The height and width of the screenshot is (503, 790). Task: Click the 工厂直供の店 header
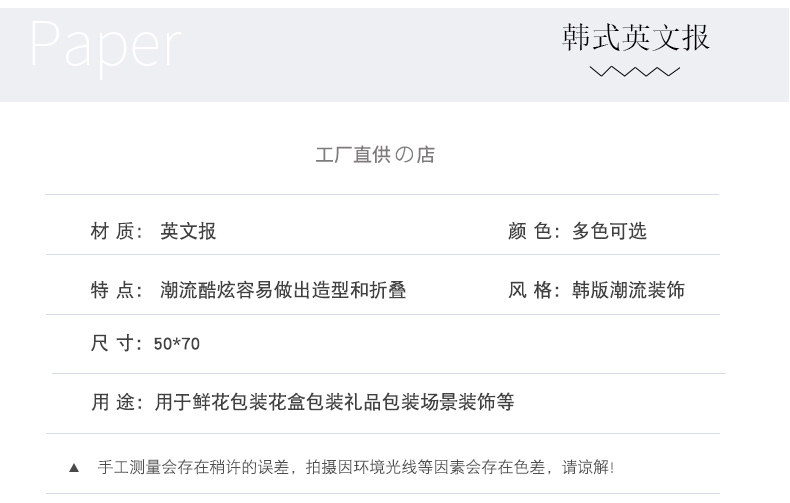(375, 155)
